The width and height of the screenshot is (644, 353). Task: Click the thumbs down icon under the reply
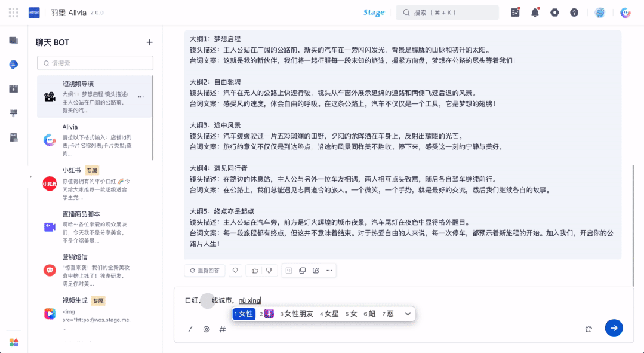tap(269, 271)
